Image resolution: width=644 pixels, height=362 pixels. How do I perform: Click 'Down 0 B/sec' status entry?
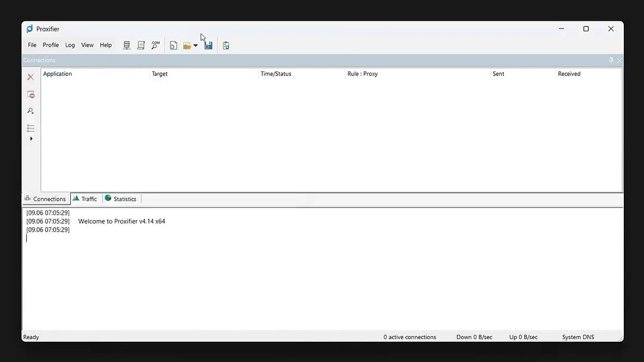click(x=474, y=337)
